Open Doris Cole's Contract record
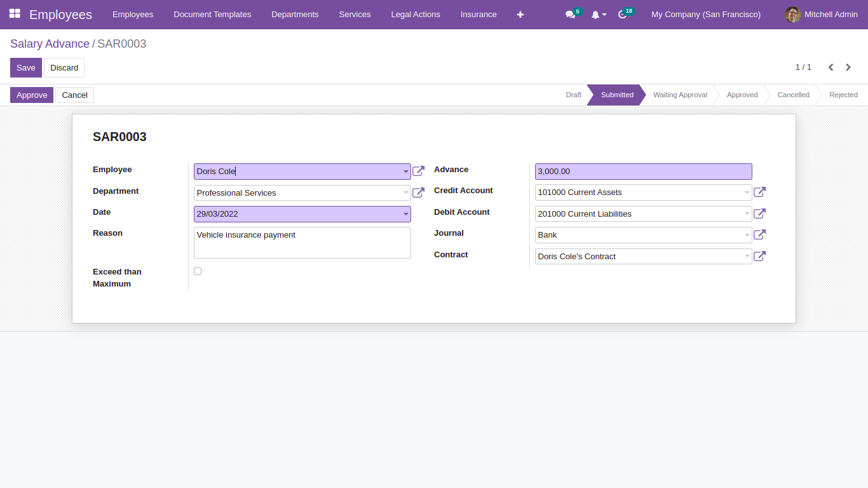868x488 pixels. point(759,256)
